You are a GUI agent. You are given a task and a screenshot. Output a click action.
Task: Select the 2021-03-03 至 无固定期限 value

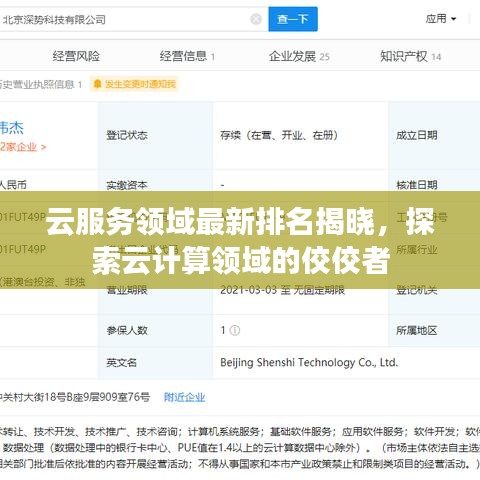click(x=282, y=290)
